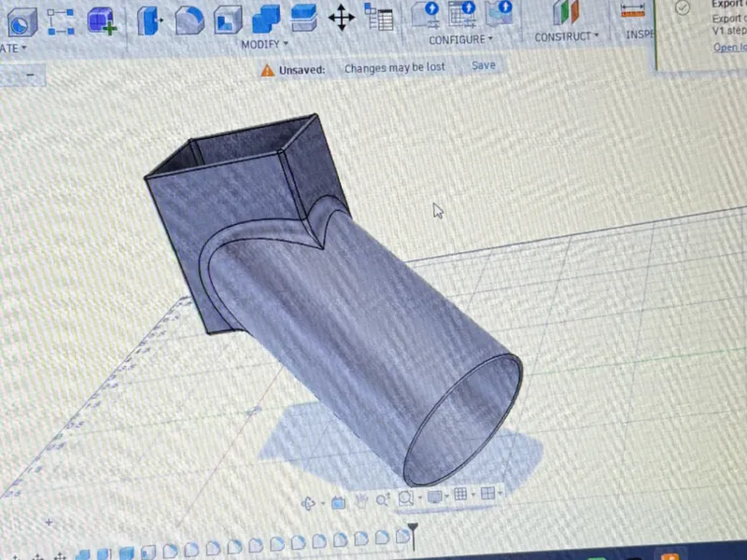Click the Open location link in export notification
This screenshot has width=747, height=560.
click(x=729, y=48)
